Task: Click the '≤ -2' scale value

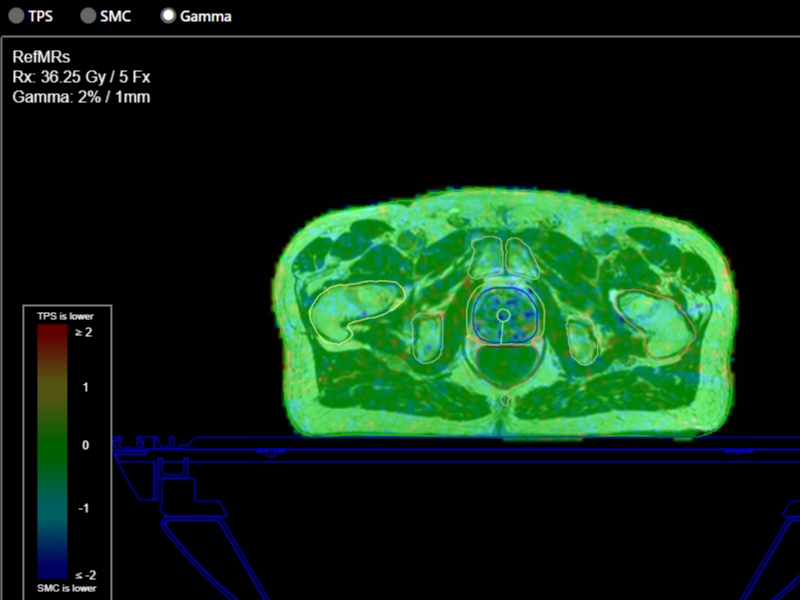Action: (x=85, y=575)
